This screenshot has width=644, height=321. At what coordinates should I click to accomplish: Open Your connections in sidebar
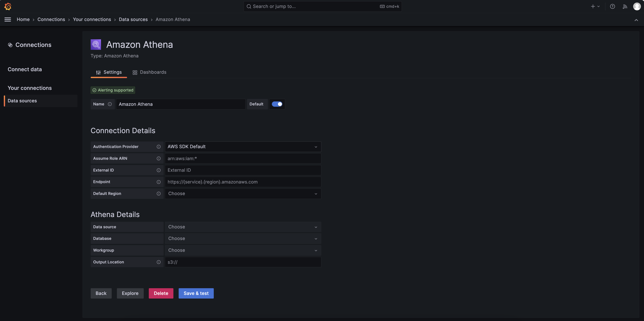pyautogui.click(x=30, y=88)
